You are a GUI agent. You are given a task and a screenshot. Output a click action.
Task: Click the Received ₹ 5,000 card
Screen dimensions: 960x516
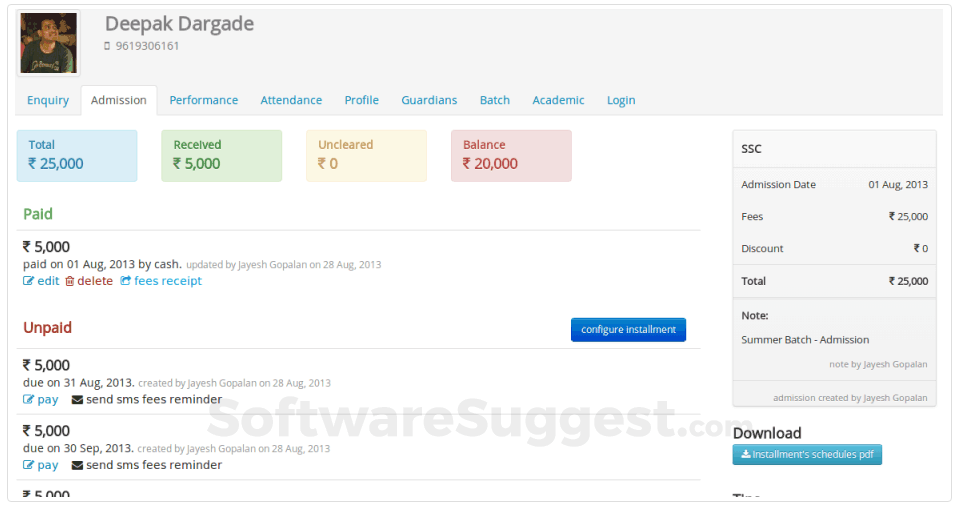[222, 155]
